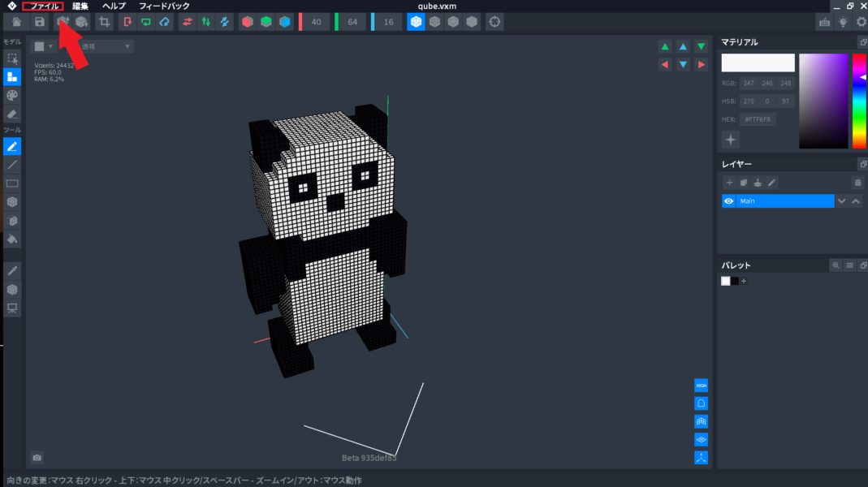Open the palette list menu icon
Image resolution: width=868 pixels, height=487 pixels.
click(850, 265)
